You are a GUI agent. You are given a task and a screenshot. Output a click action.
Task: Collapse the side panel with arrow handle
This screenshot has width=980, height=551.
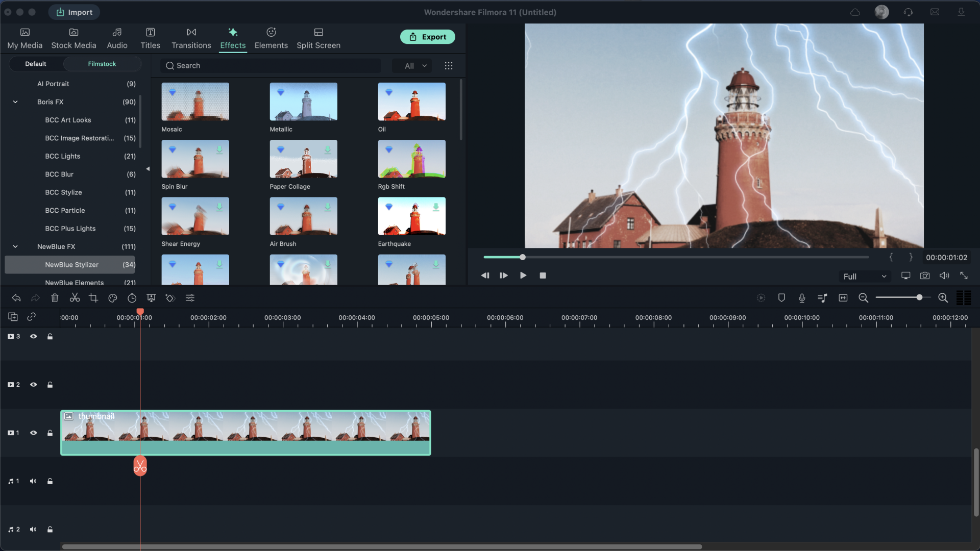click(x=148, y=169)
